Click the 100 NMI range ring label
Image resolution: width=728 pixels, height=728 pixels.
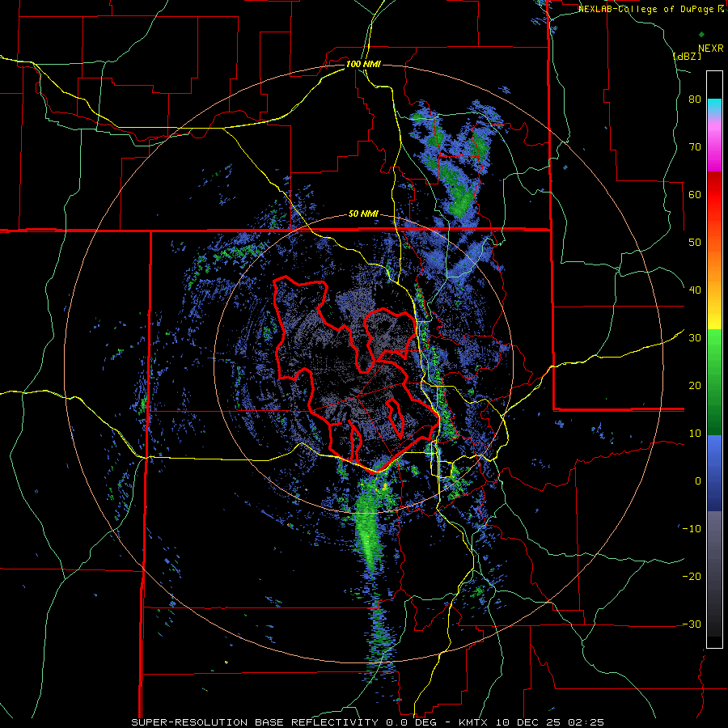[363, 64]
